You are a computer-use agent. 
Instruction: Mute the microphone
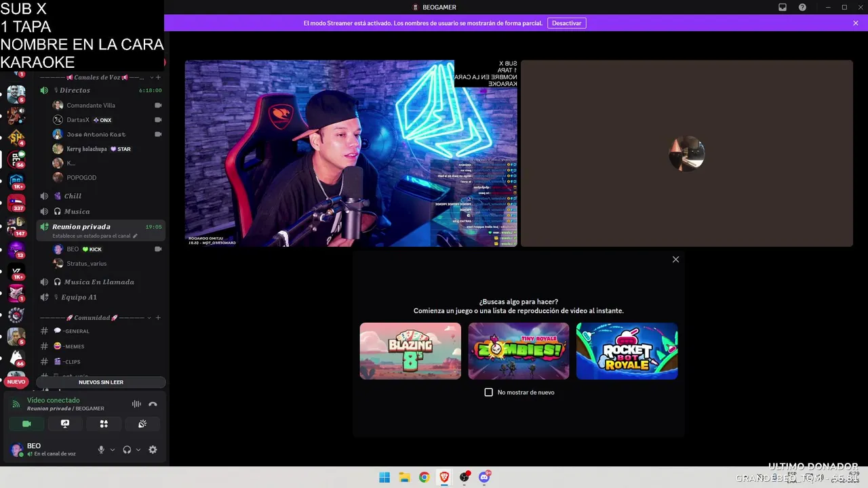click(101, 449)
